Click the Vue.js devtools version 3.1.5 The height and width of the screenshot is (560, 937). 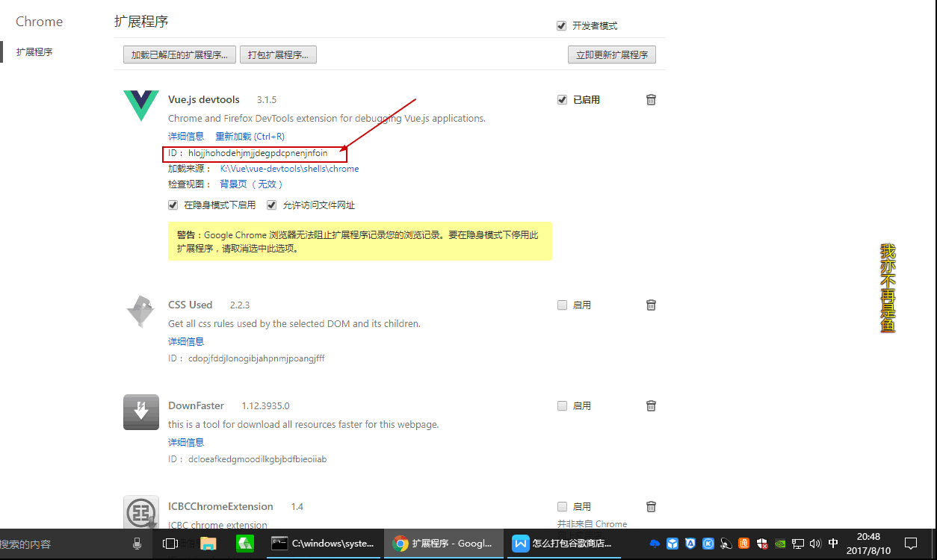[x=267, y=100]
